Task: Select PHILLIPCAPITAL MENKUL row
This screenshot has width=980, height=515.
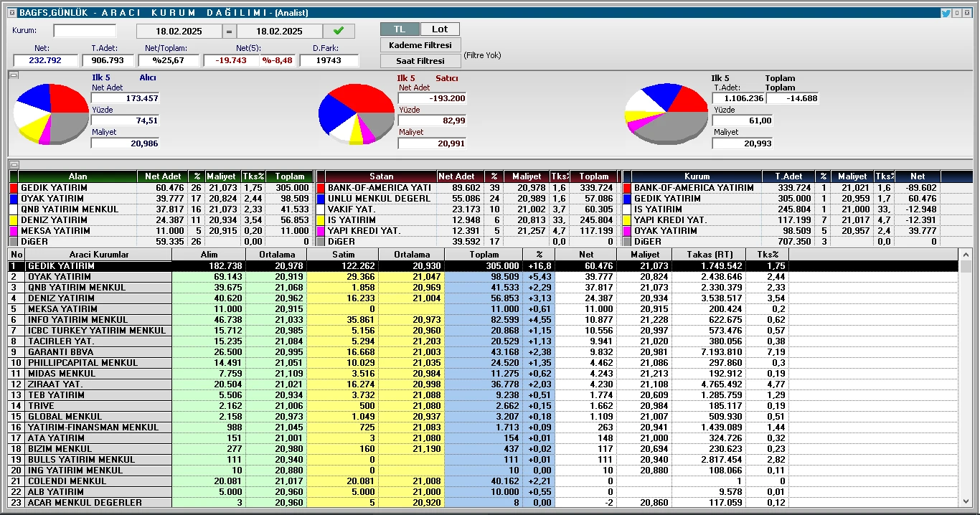Action: click(x=484, y=363)
